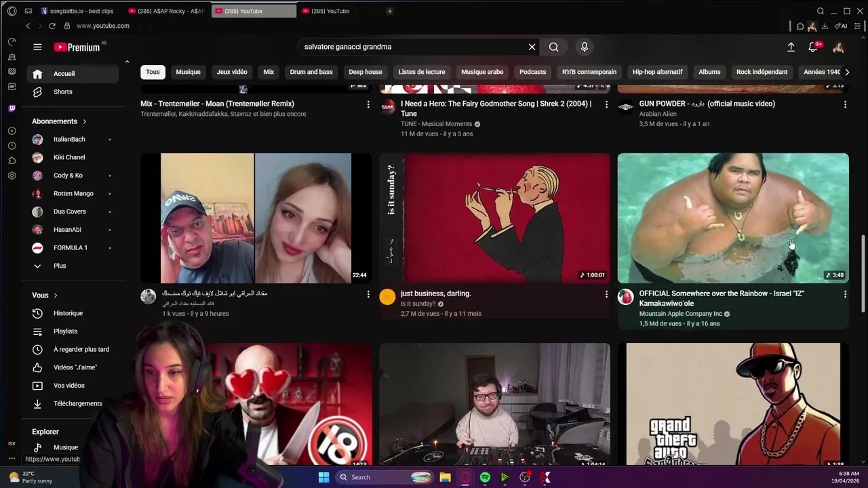
Task: Open Mountain Apple Company Inc channel
Action: coord(680,314)
